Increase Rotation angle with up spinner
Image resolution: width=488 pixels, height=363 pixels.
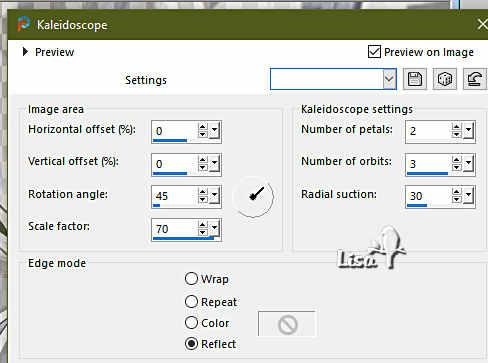pos(203,192)
